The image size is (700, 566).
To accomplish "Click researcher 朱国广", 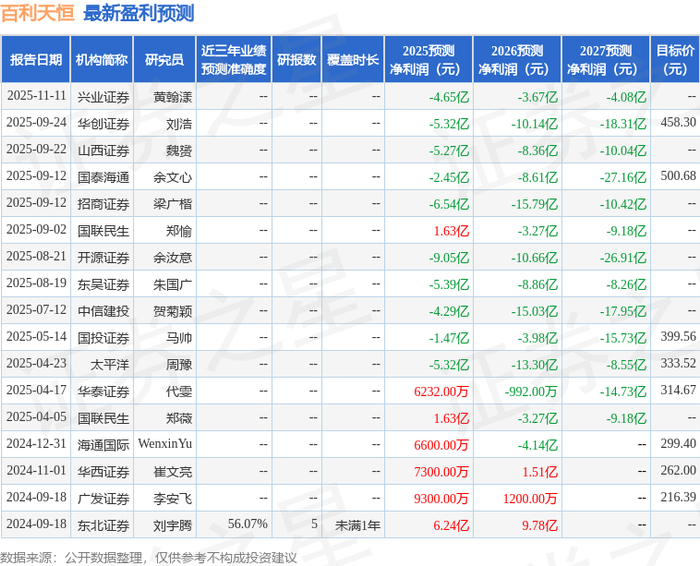I will tap(172, 284).
